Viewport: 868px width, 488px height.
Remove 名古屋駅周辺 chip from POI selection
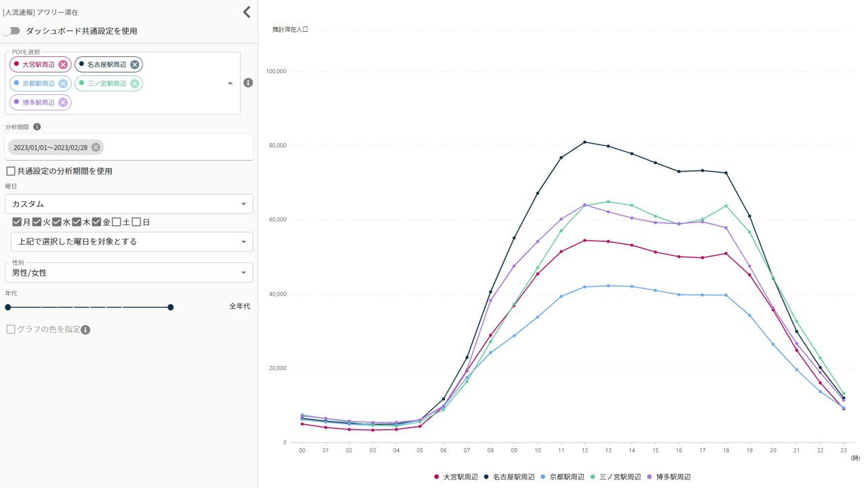pyautogui.click(x=134, y=64)
